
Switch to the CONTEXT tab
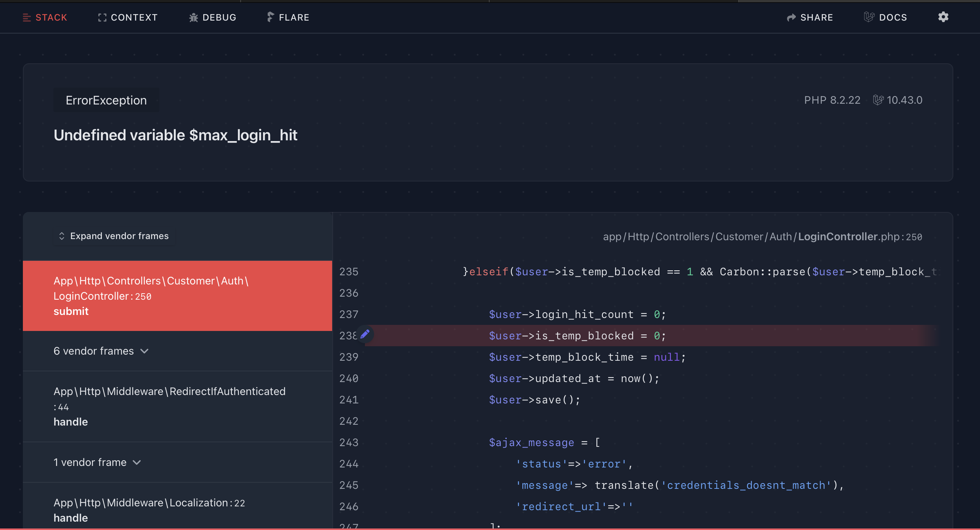(x=128, y=18)
